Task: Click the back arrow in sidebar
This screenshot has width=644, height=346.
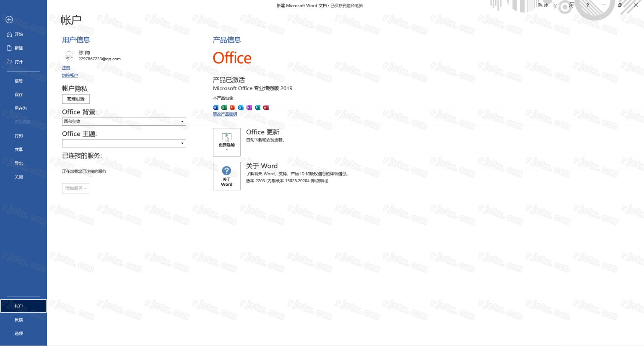Action: [x=9, y=19]
